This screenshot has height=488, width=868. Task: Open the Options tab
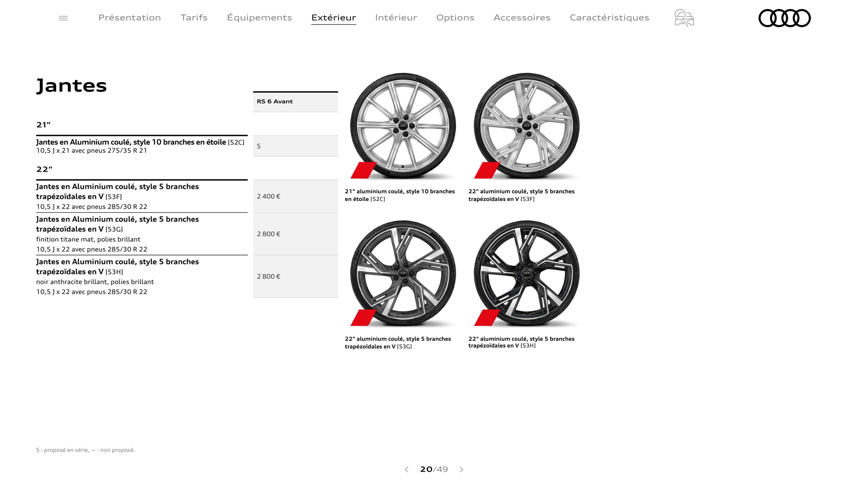click(455, 17)
